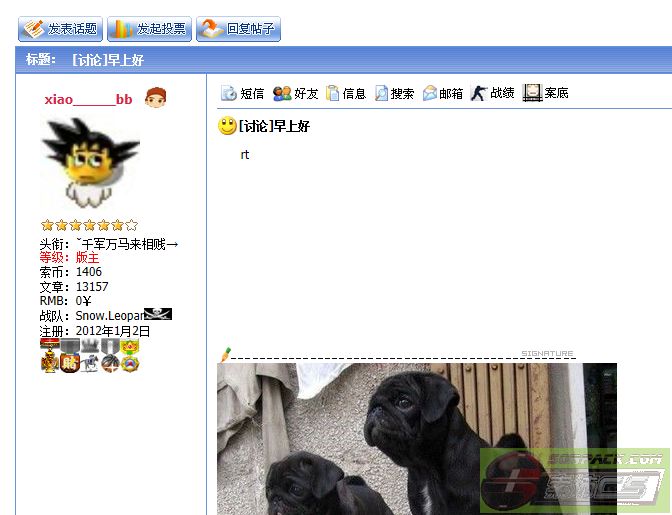Click the pirate flag team icon
Viewport: 672px width, 515px height.
(158, 314)
